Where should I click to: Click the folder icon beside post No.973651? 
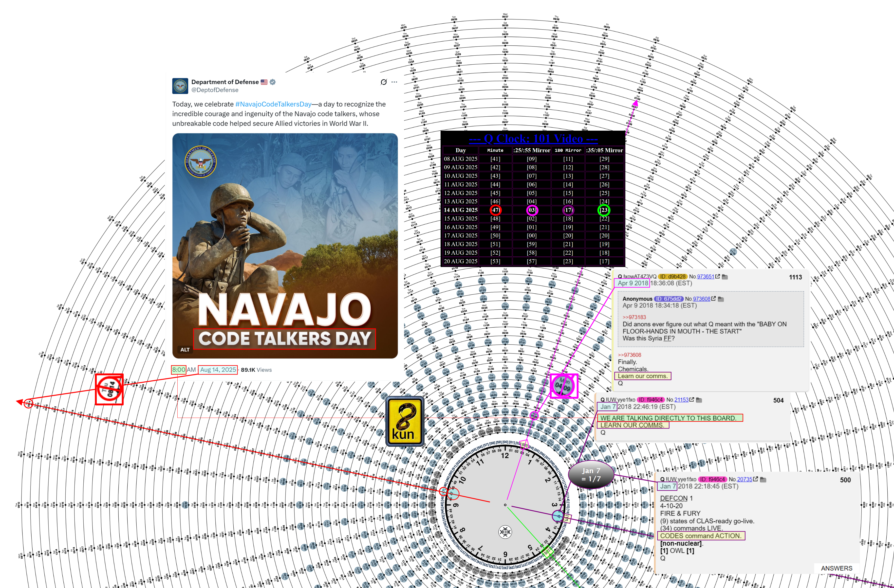tap(725, 277)
